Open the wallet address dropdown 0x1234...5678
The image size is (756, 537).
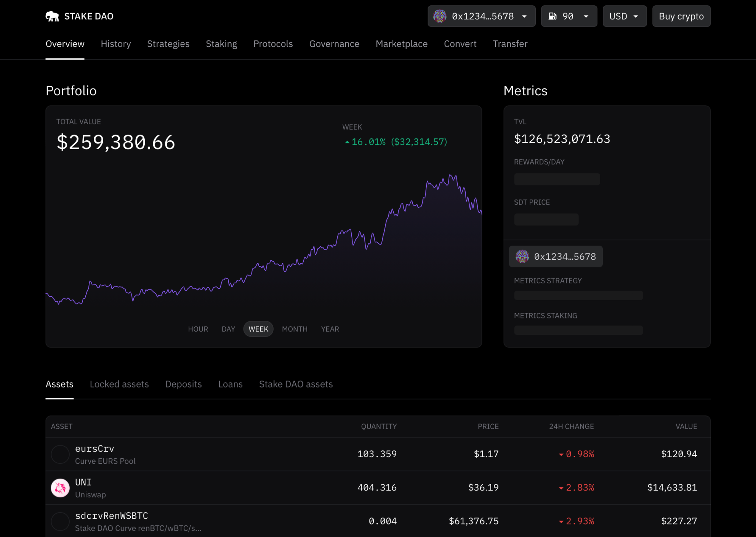click(x=482, y=16)
